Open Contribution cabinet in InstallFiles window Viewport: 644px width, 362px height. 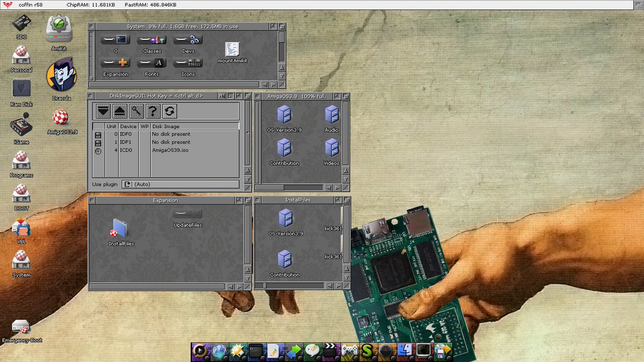[285, 263]
